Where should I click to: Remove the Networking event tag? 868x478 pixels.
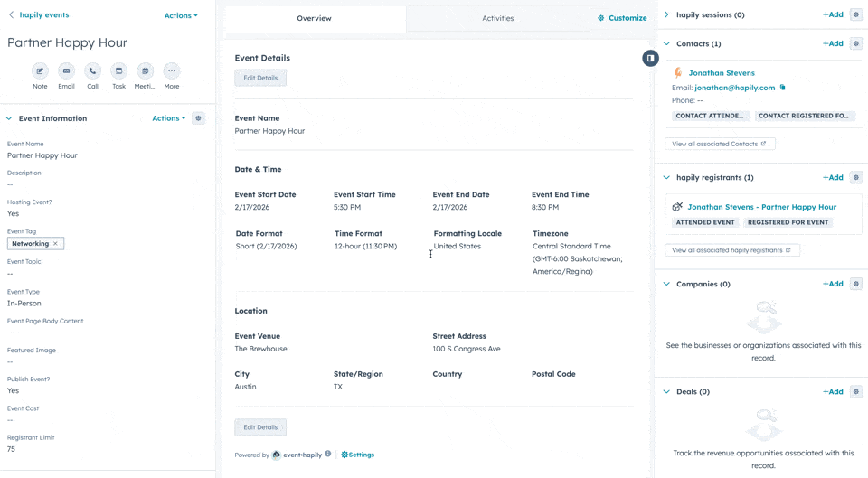(x=55, y=244)
